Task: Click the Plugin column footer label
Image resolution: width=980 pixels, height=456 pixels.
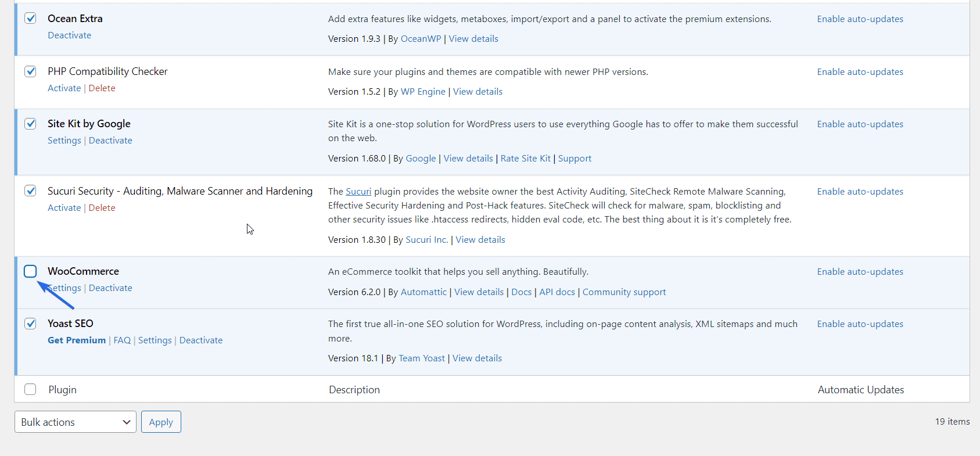Action: pos(62,390)
